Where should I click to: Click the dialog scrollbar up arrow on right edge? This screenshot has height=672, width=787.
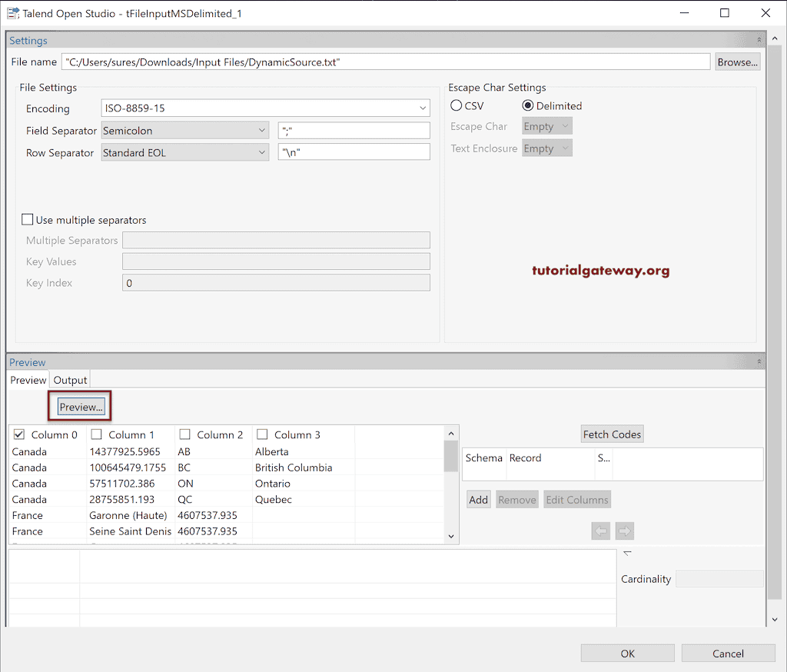coord(775,38)
